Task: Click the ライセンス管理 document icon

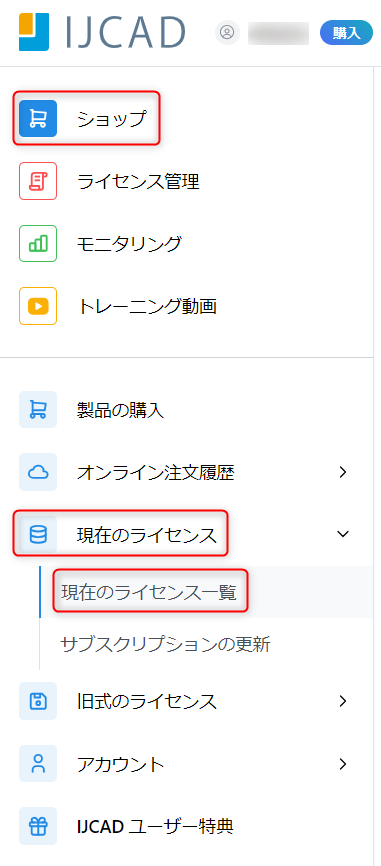Action: (38, 181)
